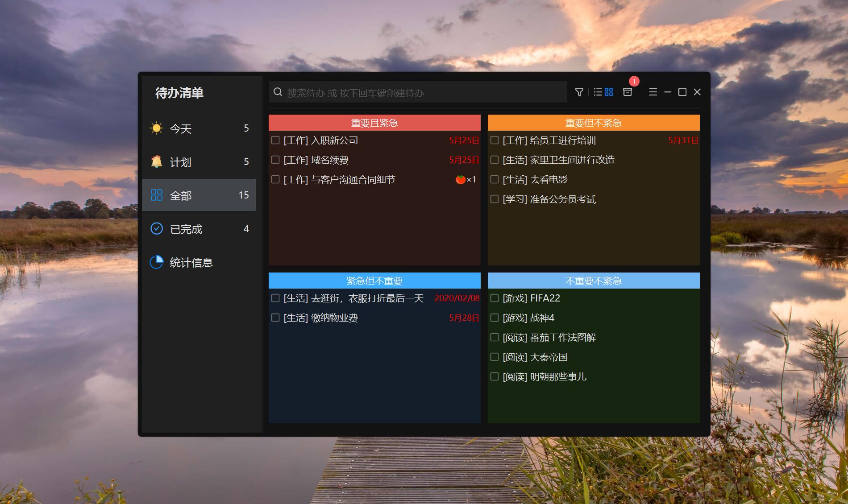This screenshot has height=504, width=848.
Task: Mark 去看电影 as completed
Action: click(x=495, y=180)
